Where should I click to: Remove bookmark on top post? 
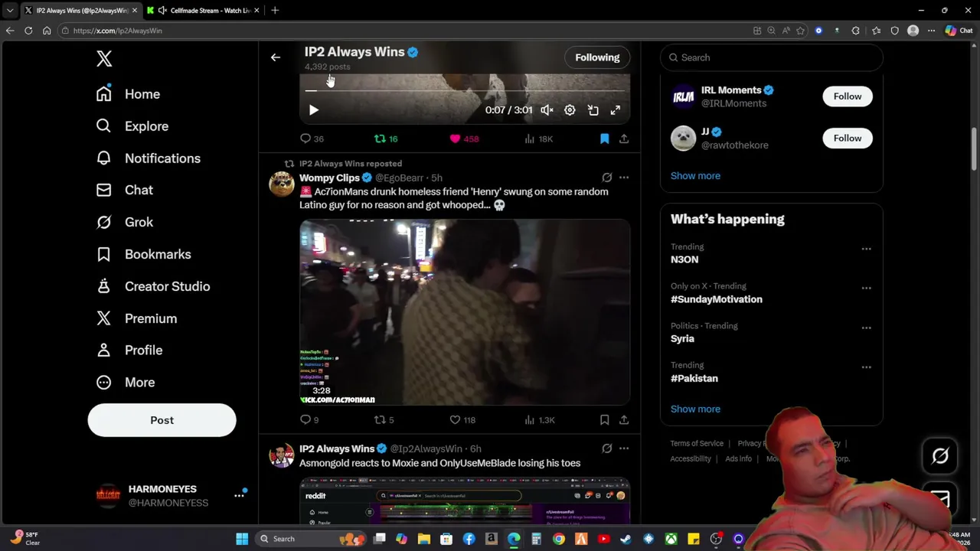[x=604, y=139]
